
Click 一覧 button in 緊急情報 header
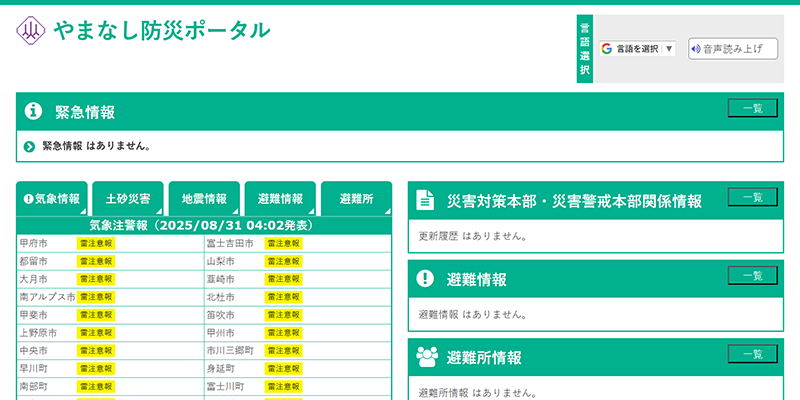click(753, 108)
